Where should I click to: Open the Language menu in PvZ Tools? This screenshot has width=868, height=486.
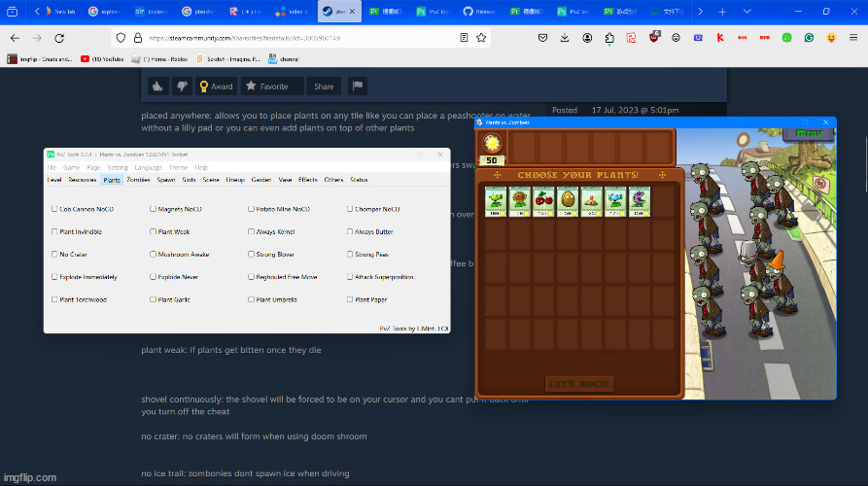coord(148,167)
